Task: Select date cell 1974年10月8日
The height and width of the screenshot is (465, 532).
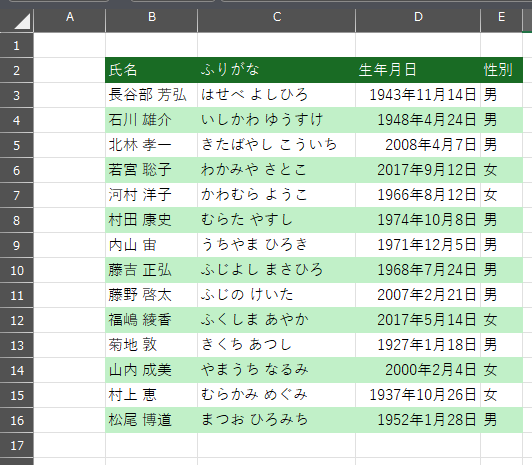Action: point(418,220)
